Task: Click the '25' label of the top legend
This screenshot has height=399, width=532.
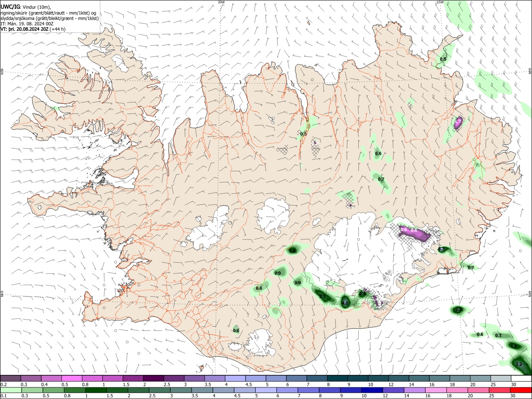Action: (493, 384)
